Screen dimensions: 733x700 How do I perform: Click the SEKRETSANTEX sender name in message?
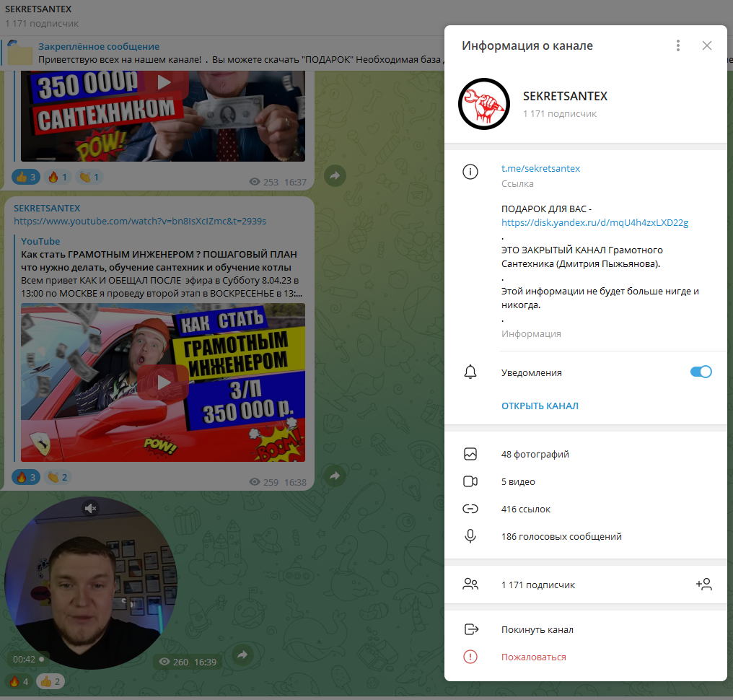coord(47,208)
